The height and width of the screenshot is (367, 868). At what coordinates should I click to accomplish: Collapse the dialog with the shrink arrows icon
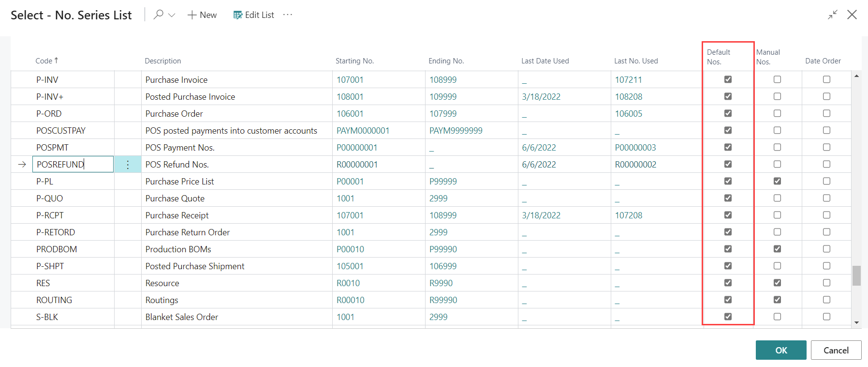[832, 15]
